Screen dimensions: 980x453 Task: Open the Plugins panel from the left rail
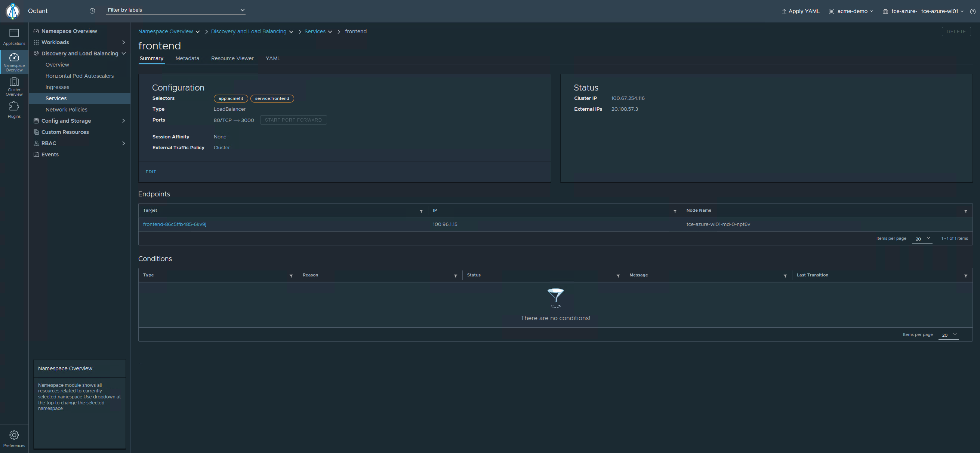click(x=14, y=109)
